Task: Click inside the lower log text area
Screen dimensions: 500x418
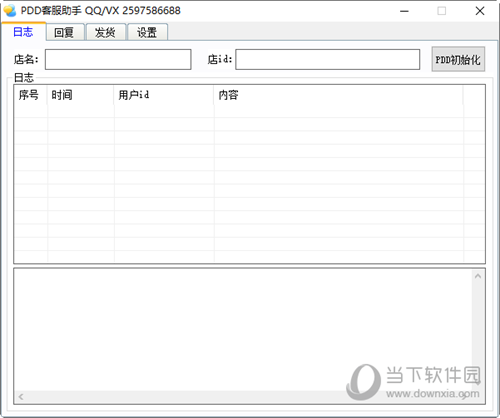Action: point(243,330)
